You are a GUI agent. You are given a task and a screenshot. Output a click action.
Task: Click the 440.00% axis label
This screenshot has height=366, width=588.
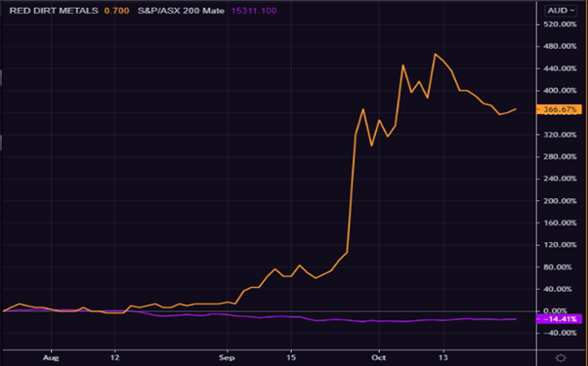tap(559, 68)
